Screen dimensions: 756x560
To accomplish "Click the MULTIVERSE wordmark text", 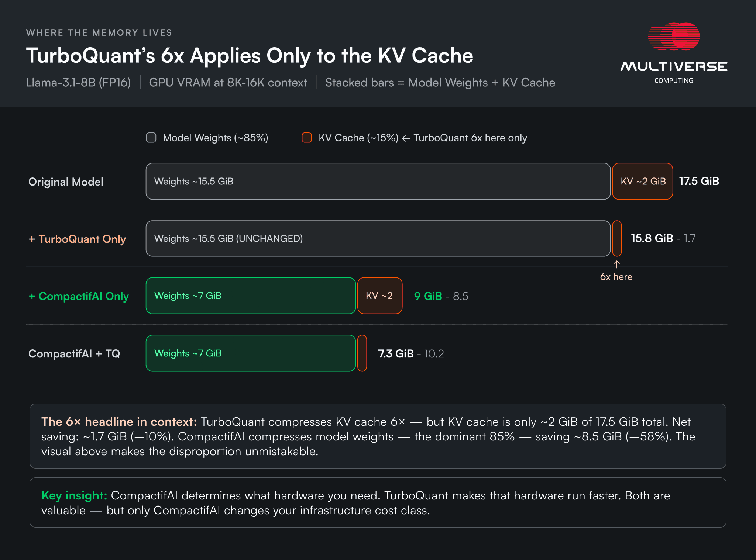I will click(x=674, y=67).
